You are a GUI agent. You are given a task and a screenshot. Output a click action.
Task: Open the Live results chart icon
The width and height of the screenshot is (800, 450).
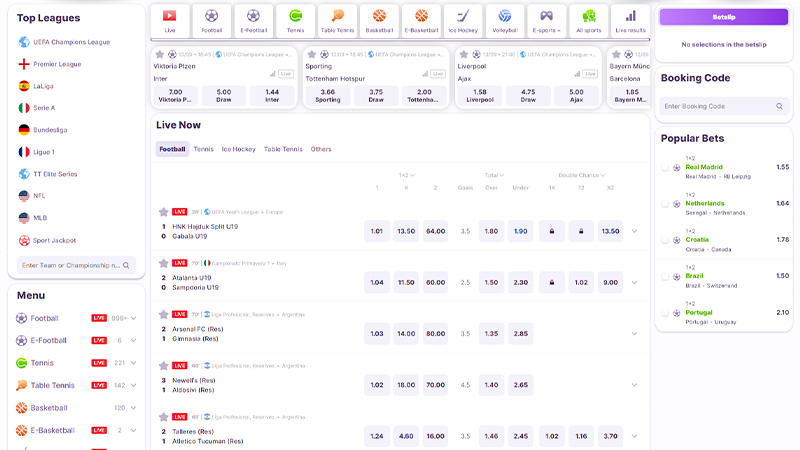click(x=631, y=16)
